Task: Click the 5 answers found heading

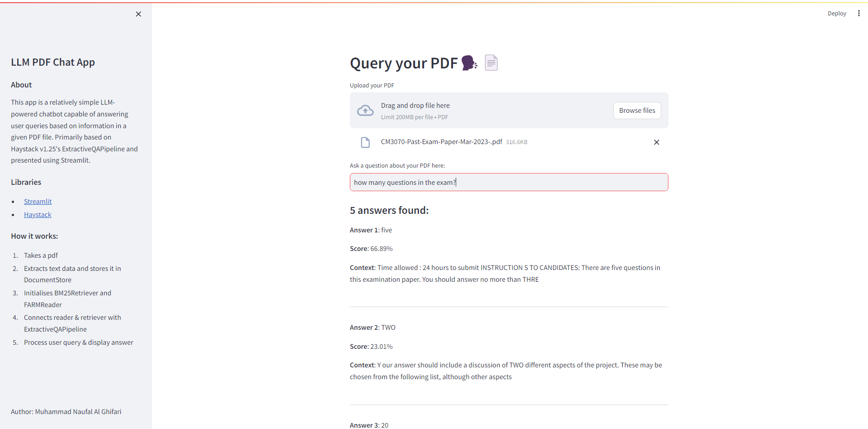Action: pyautogui.click(x=389, y=210)
